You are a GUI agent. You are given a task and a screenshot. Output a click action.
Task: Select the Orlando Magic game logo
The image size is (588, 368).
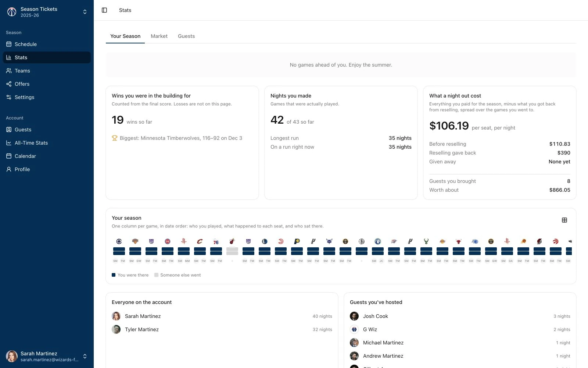coord(475,241)
